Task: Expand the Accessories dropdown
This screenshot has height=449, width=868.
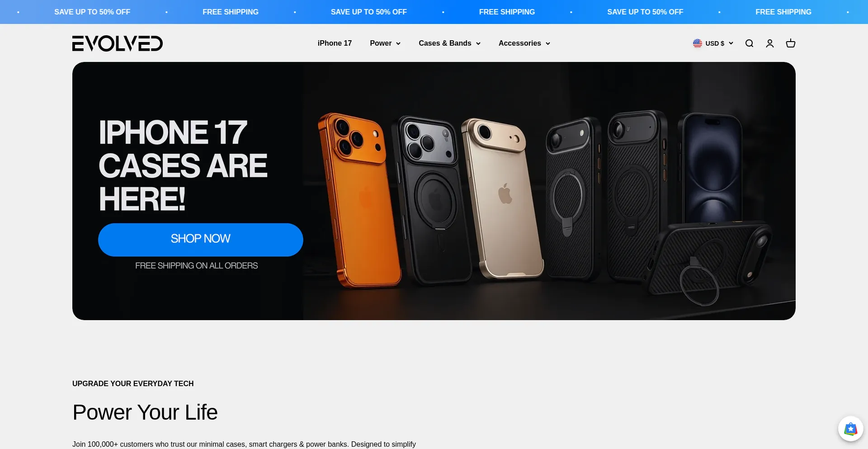Action: point(524,43)
